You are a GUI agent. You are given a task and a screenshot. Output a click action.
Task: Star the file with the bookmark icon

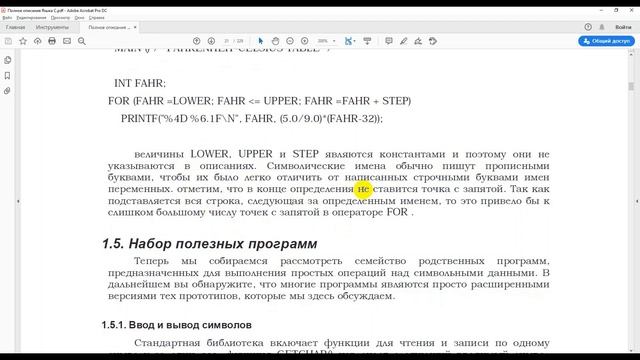pos(23,41)
